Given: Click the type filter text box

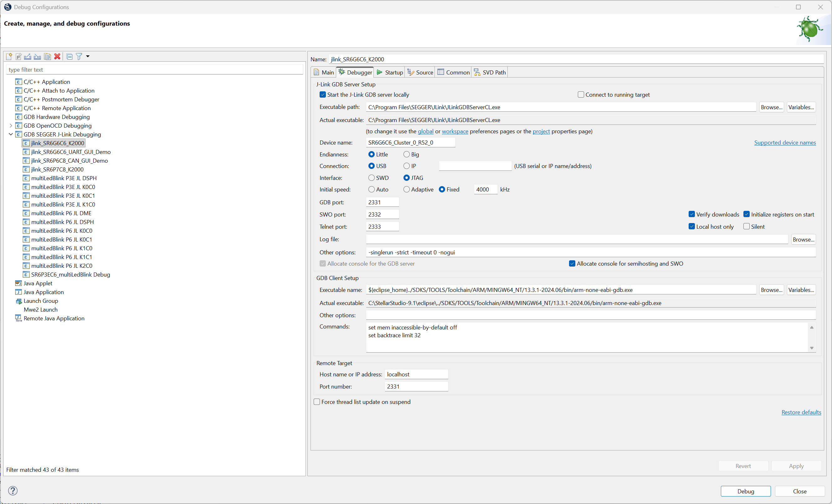Looking at the screenshot, I should point(155,69).
